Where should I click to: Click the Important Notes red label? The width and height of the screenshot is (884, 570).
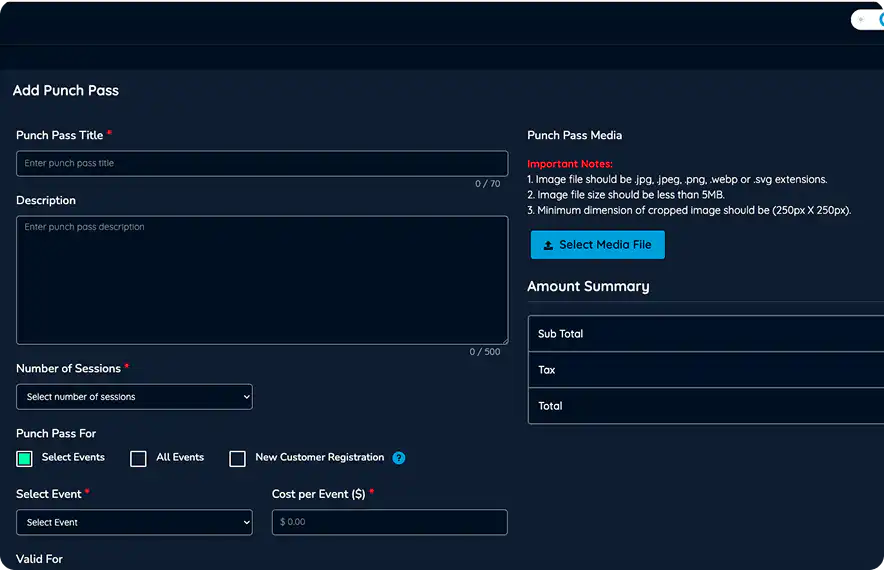coord(569,164)
